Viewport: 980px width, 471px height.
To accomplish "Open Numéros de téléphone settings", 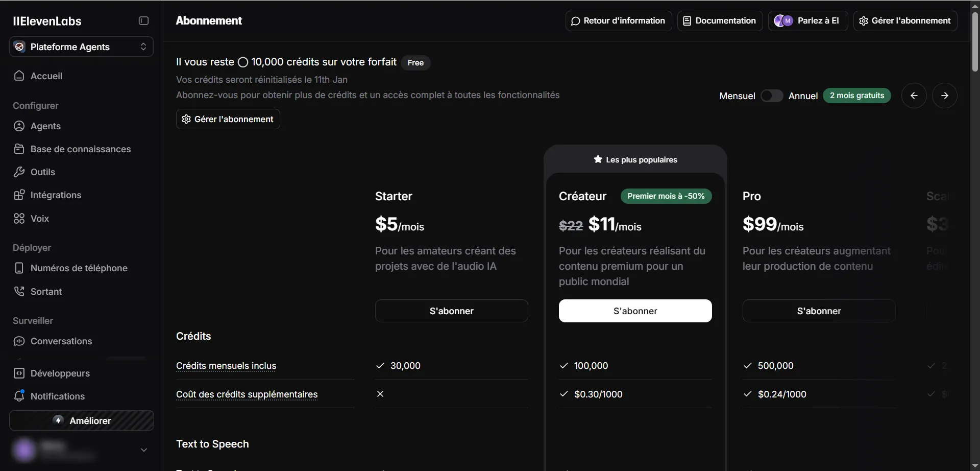I will click(x=79, y=268).
